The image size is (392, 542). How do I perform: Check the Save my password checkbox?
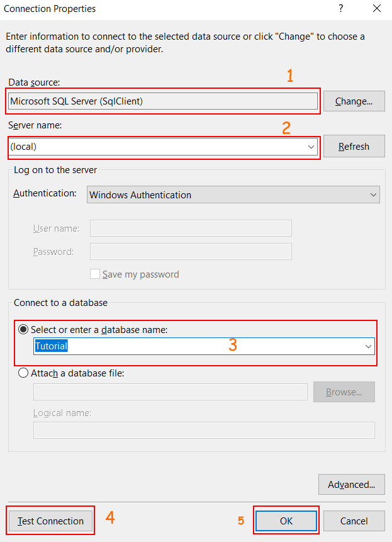coord(95,274)
